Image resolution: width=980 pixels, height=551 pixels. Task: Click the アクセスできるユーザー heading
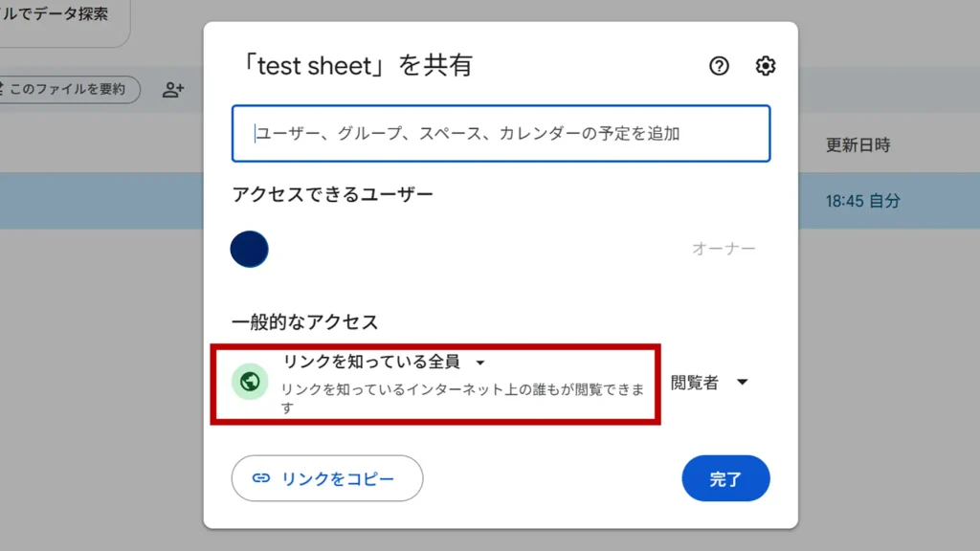click(x=332, y=195)
